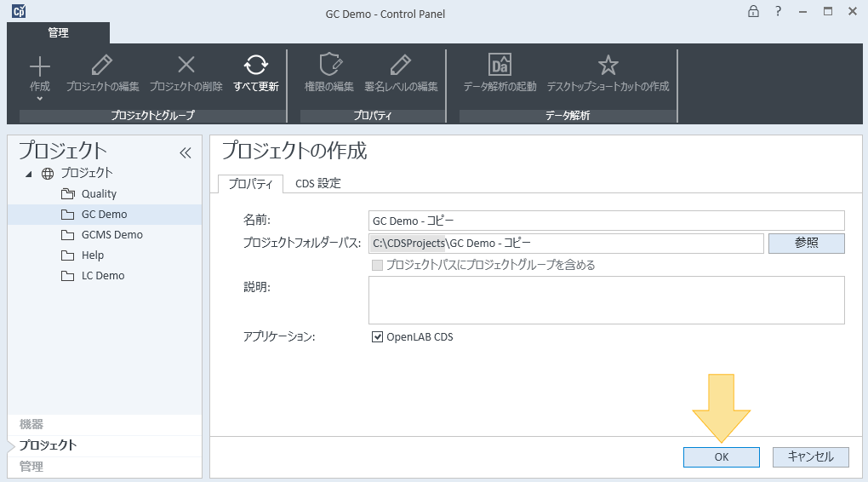Image resolution: width=868 pixels, height=482 pixels.
Task: Toggle プロジェクトパスにプロジェクトグループを含める checkbox
Action: [x=378, y=266]
